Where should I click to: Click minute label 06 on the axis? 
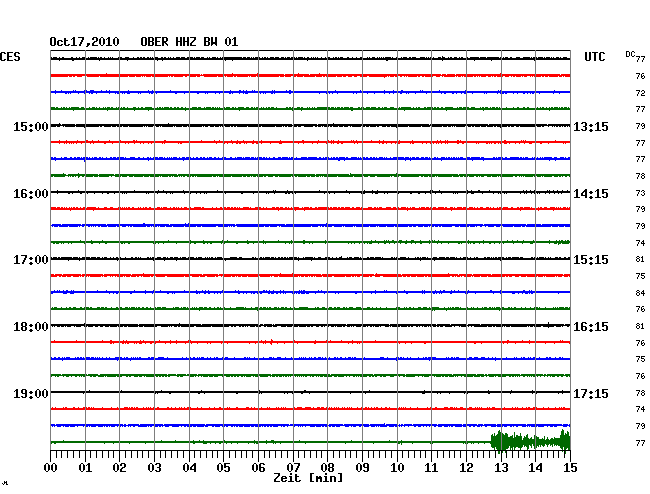(x=258, y=467)
